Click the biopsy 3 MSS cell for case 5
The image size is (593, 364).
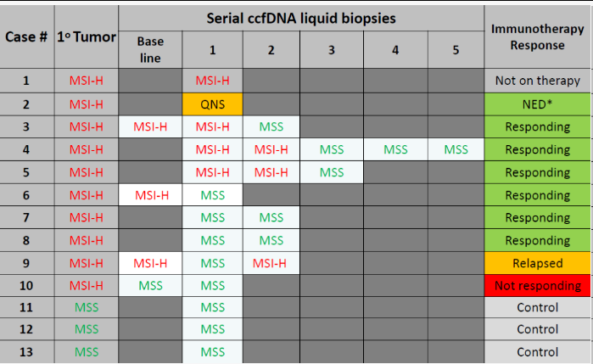[x=331, y=171]
